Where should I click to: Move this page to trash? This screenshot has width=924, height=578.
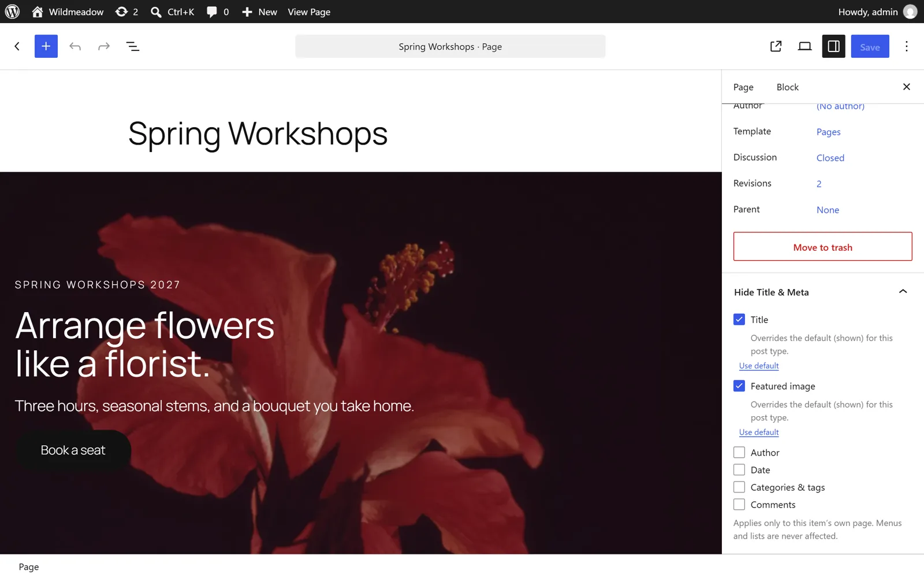click(823, 247)
